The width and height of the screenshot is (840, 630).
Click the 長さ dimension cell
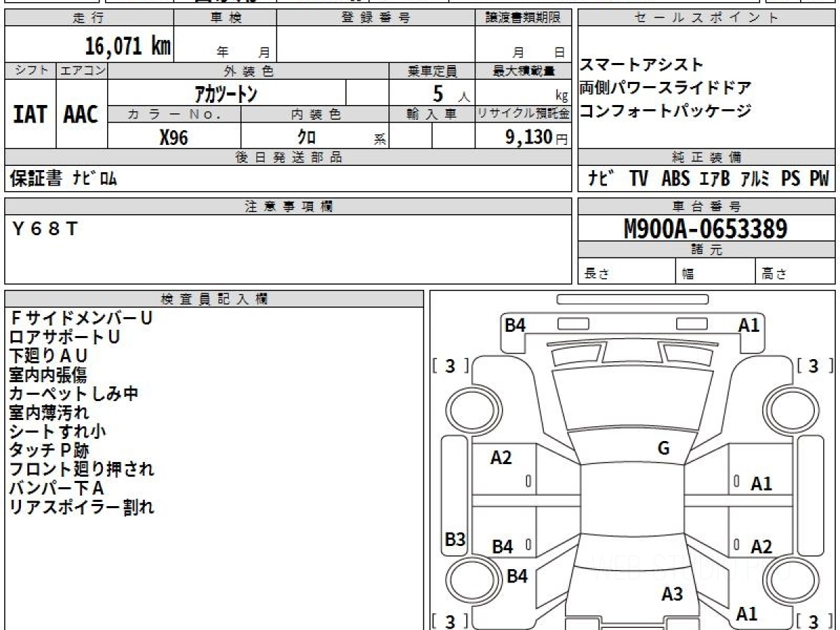coord(626,272)
